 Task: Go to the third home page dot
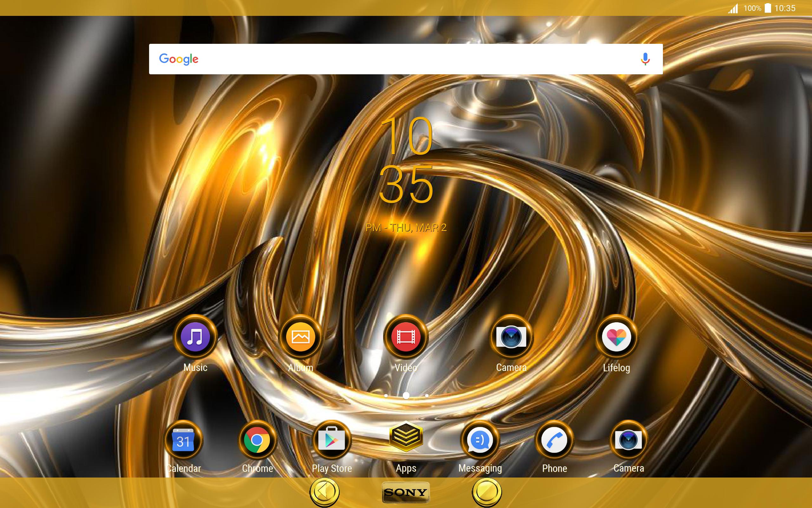(427, 396)
